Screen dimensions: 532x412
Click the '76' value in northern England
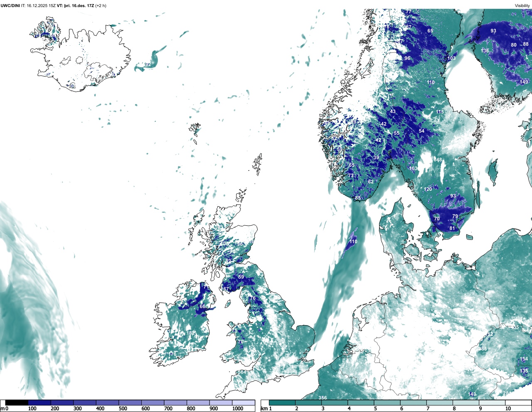pyautogui.click(x=252, y=299)
